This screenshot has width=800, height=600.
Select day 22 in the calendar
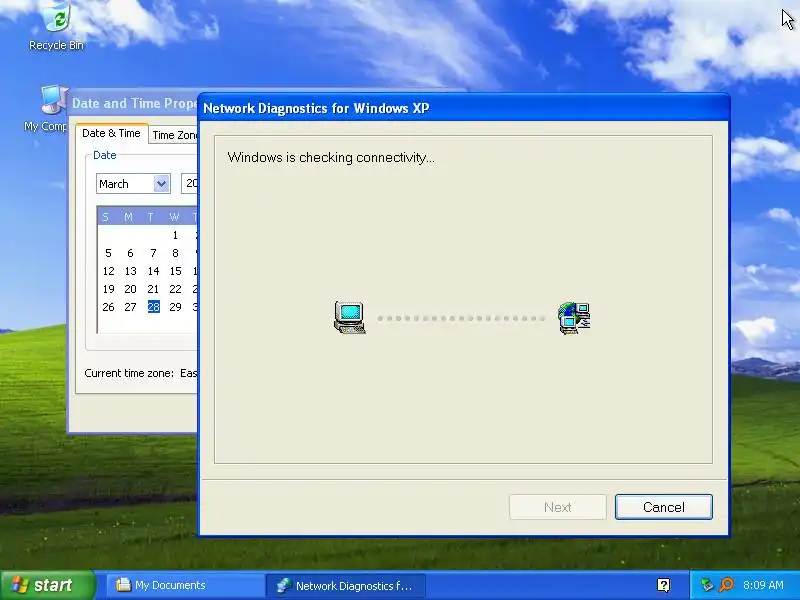coord(176,289)
